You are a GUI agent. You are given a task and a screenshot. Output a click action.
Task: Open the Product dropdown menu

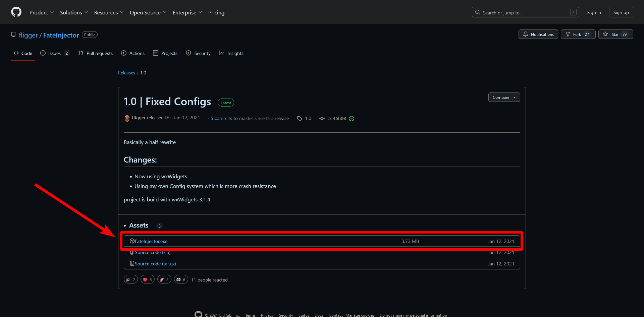coord(42,12)
